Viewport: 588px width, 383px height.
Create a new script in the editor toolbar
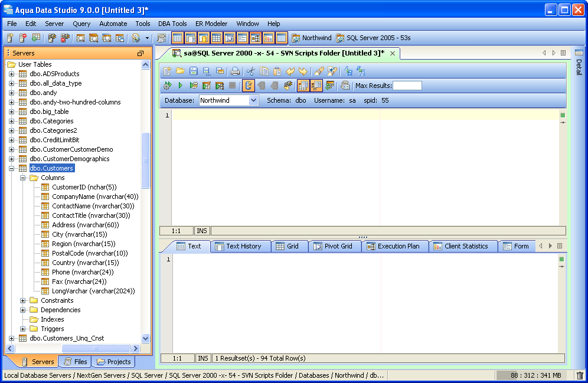167,71
